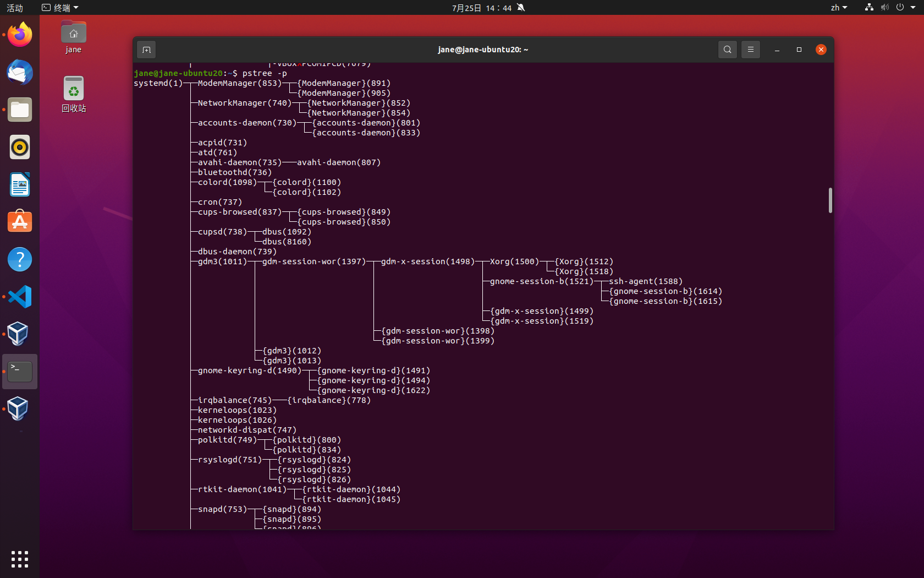Click the volume status icon

[x=884, y=8]
